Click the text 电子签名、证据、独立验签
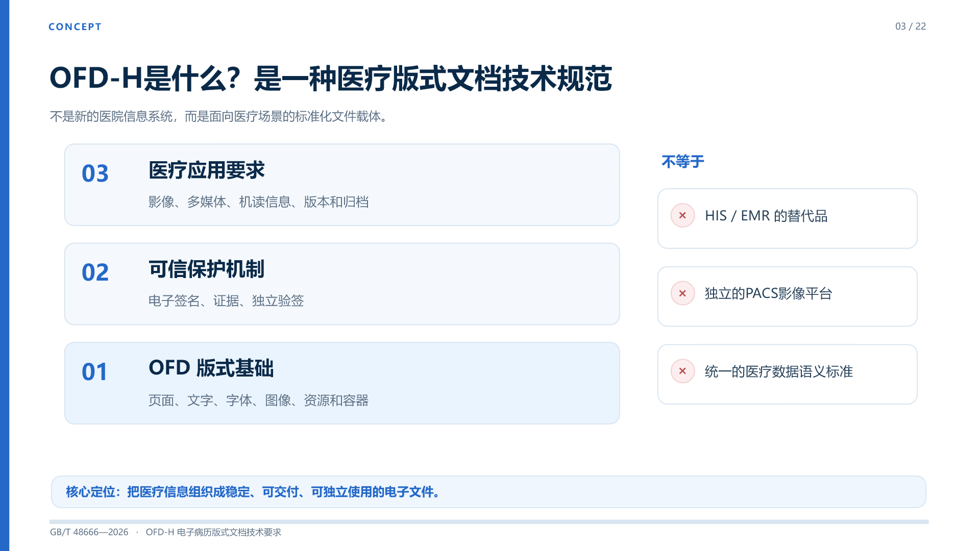980x551 pixels. 226,301
